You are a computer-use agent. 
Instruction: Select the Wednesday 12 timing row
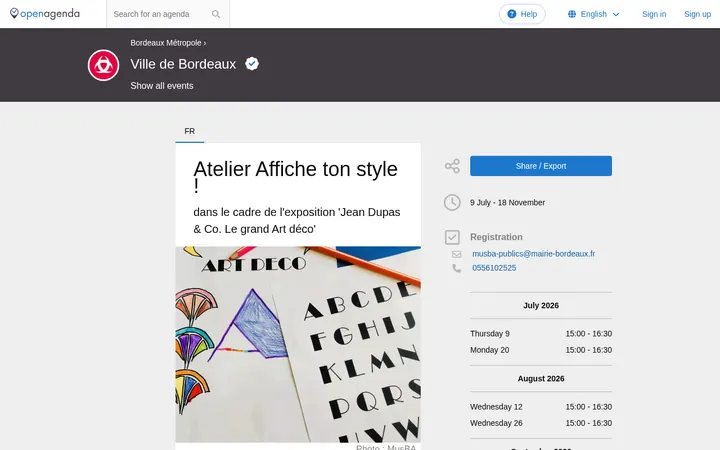point(540,407)
